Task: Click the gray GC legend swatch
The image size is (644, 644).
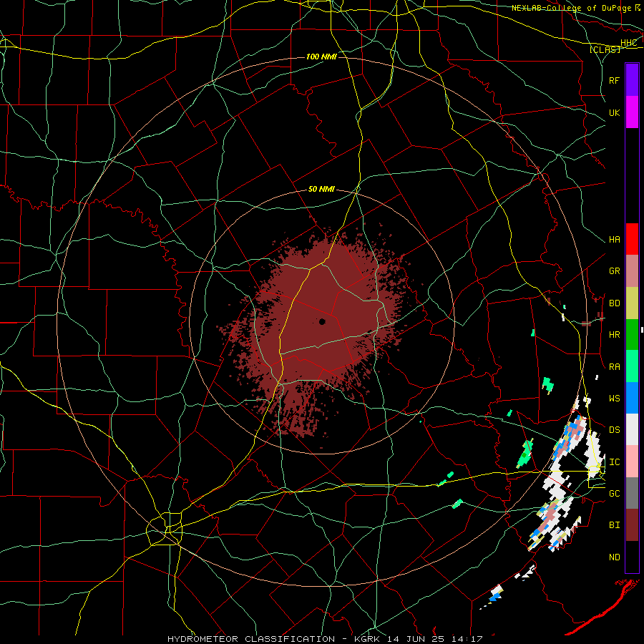Action: (x=632, y=493)
